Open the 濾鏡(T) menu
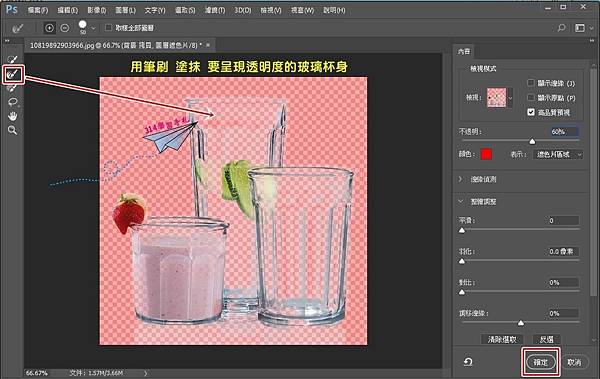The image size is (600, 379). click(x=215, y=10)
